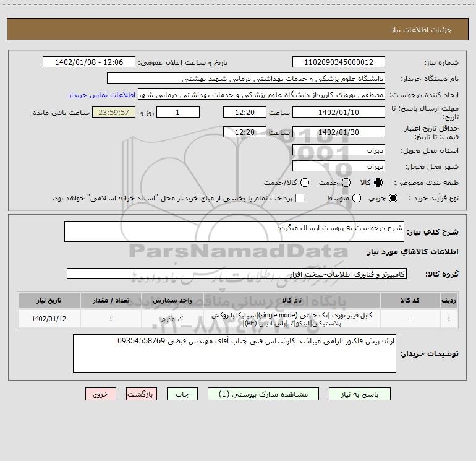Viewport: 476px width, 461px height.
Task: Toggle the اسناد خزانه اسلامی payment checkbox
Action: tap(300, 198)
